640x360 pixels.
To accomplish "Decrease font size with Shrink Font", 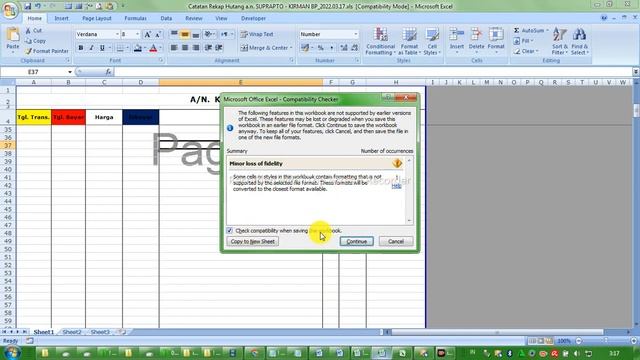I will [158, 35].
